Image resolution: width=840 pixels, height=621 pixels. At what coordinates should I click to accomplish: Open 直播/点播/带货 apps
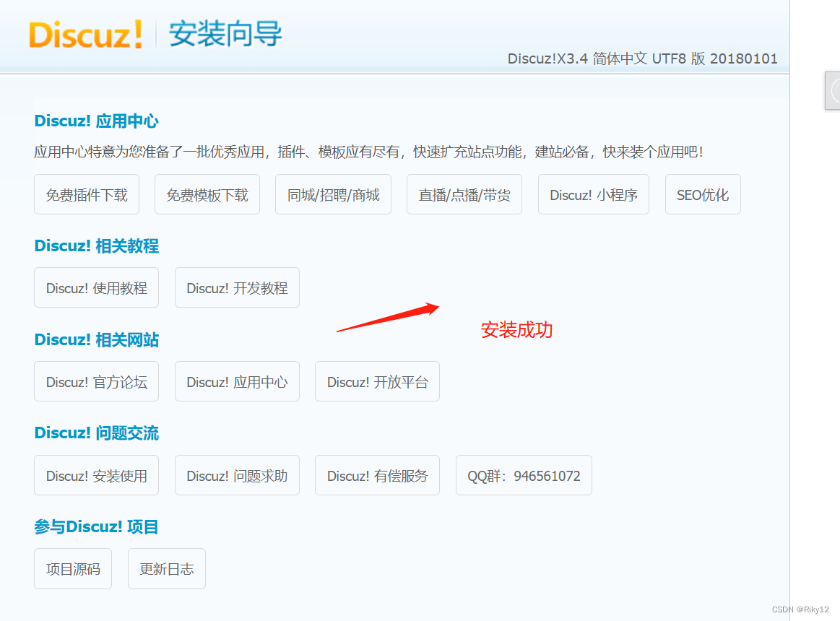tap(464, 194)
